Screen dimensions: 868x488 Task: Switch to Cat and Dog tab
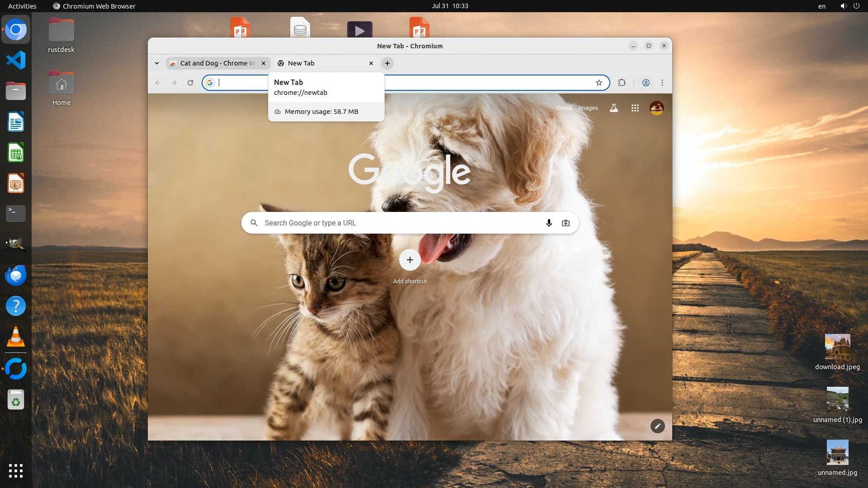tap(217, 63)
